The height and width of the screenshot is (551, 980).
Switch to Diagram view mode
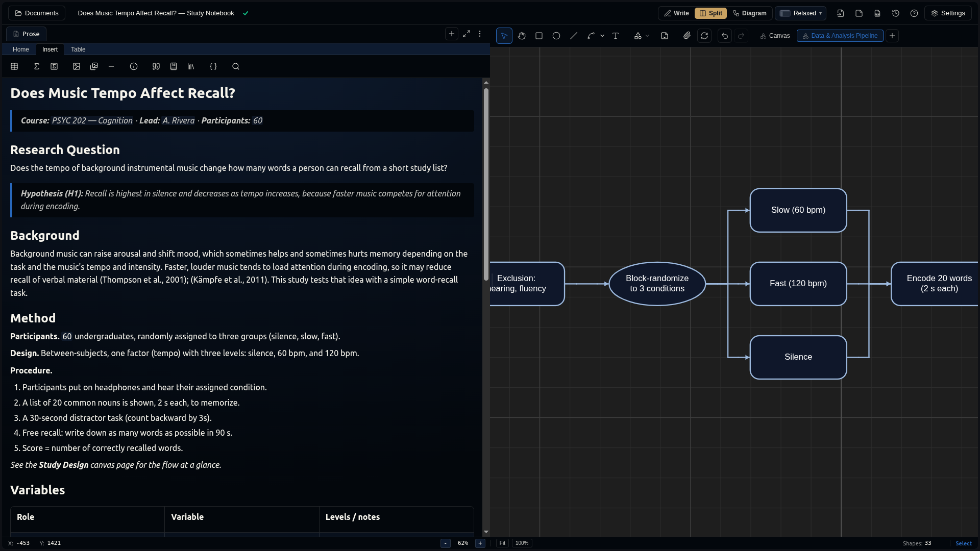(749, 13)
